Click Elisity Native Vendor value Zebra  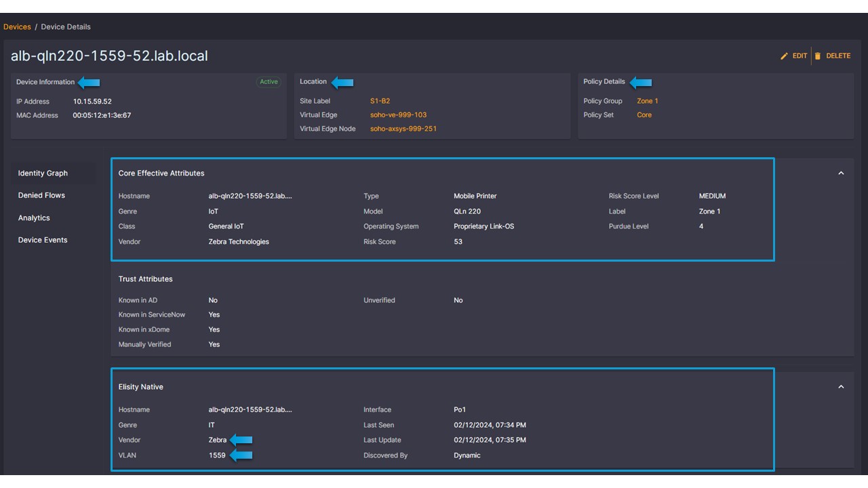218,440
